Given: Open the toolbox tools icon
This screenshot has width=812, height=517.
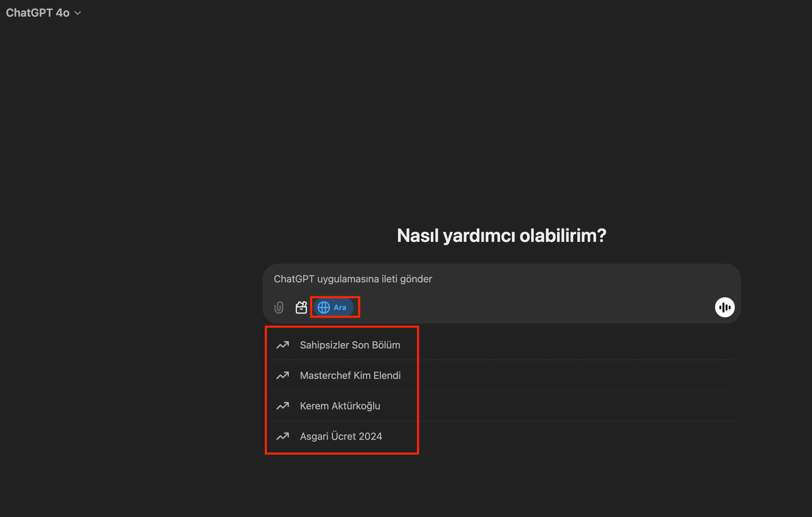Looking at the screenshot, I should pyautogui.click(x=301, y=307).
